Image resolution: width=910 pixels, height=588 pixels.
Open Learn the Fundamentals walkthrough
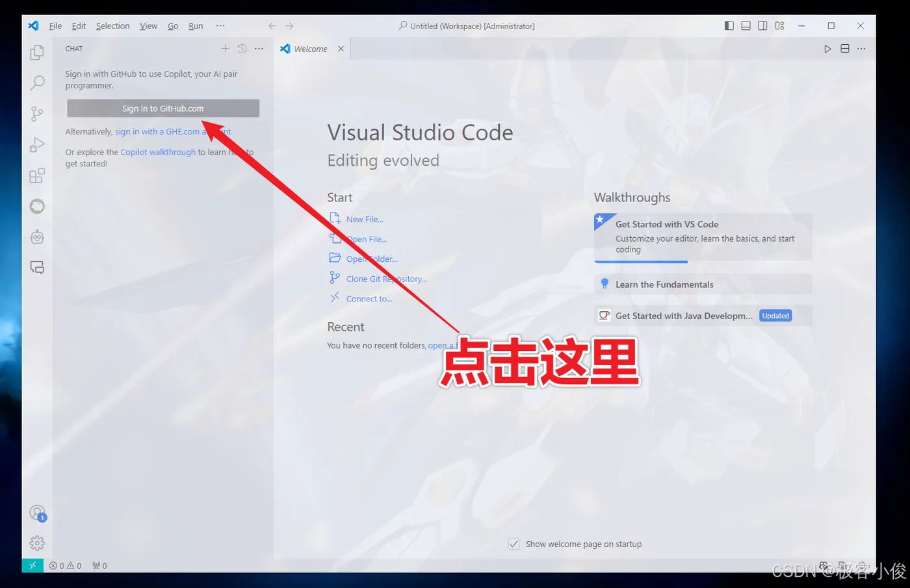pyautogui.click(x=703, y=284)
